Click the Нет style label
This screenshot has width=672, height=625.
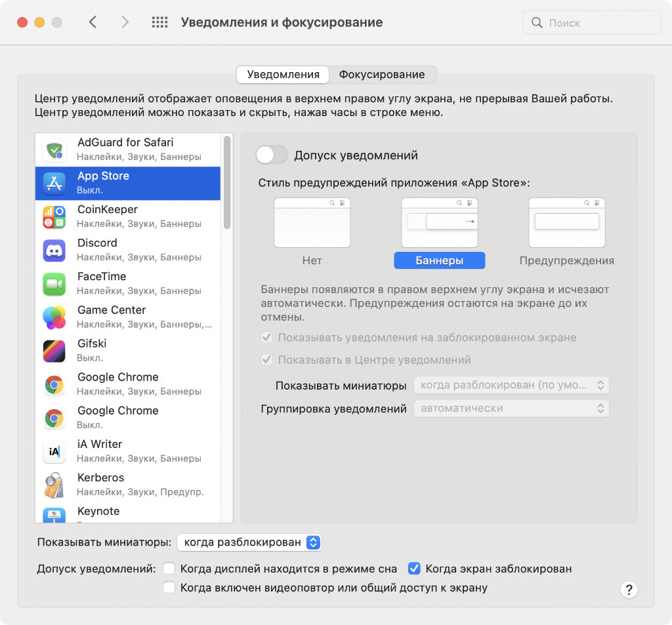click(x=312, y=260)
